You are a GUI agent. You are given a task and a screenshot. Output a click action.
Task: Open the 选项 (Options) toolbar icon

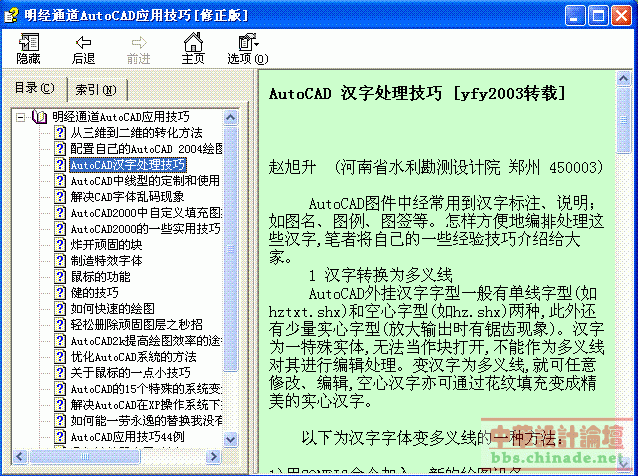[x=248, y=41]
